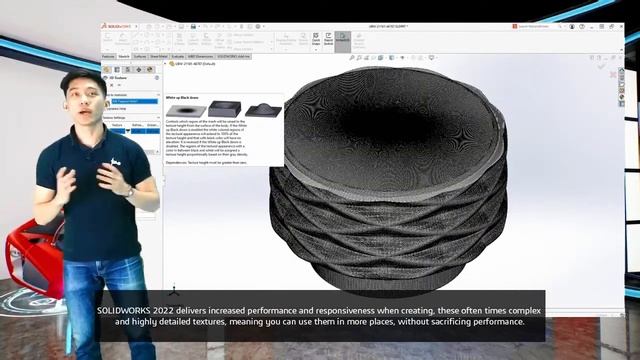This screenshot has width=640, height=360.
Task: Toggle Shaded Sketch Contours
Action: pos(359,41)
